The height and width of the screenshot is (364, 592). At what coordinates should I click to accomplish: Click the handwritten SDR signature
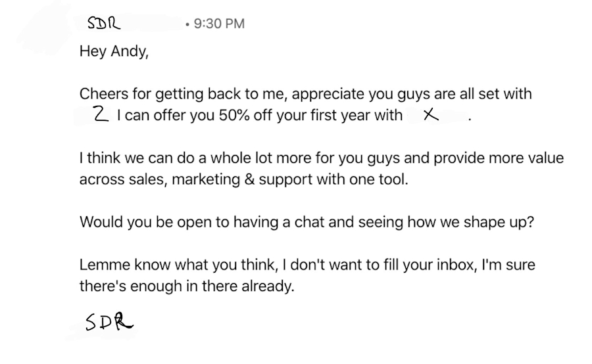tap(109, 322)
